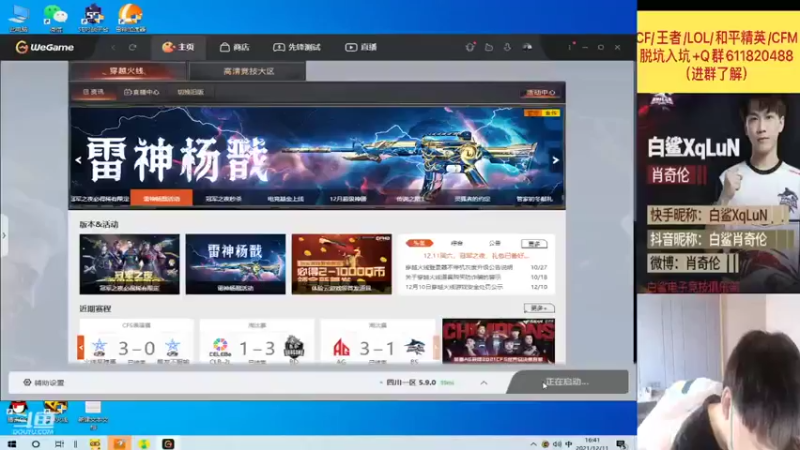Open the 雷神杨戬 activity thumbnail
Viewport: 800px width, 450px height.
tap(236, 264)
